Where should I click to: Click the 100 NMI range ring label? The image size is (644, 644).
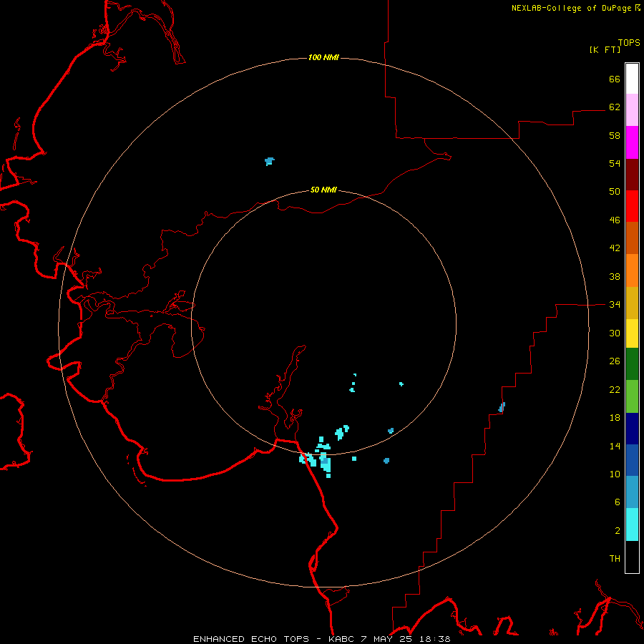tap(323, 57)
